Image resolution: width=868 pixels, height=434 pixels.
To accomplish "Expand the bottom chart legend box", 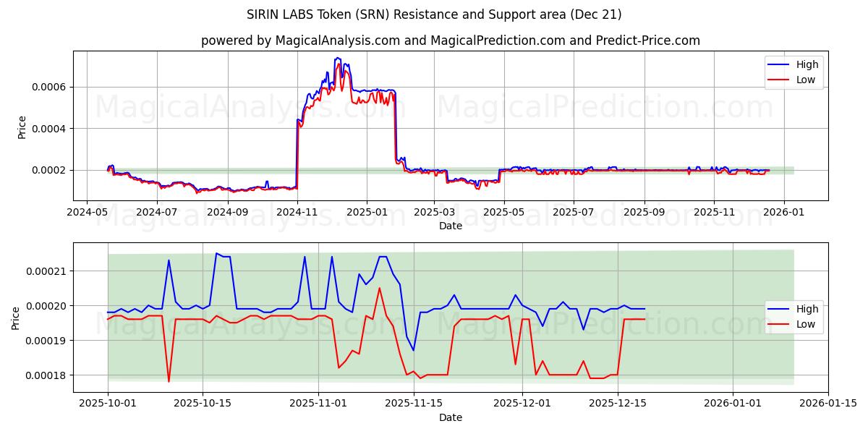I will tap(793, 316).
